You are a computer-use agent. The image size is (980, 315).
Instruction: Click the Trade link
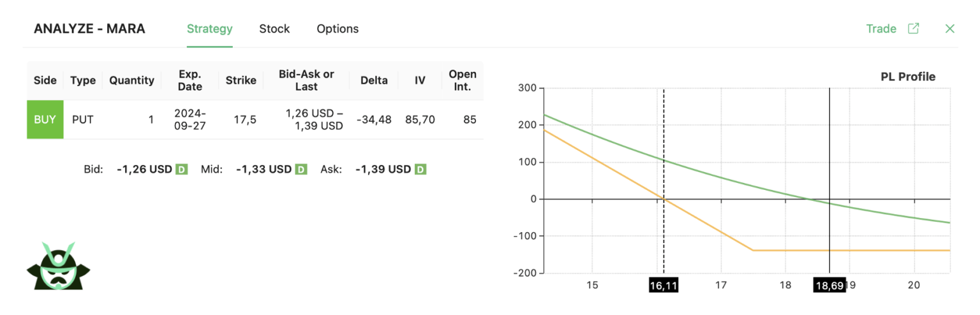click(880, 29)
